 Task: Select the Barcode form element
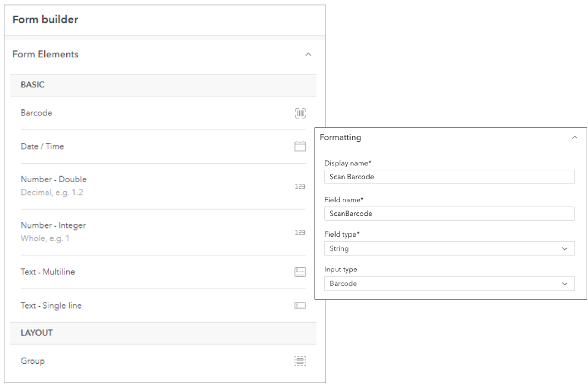point(36,113)
